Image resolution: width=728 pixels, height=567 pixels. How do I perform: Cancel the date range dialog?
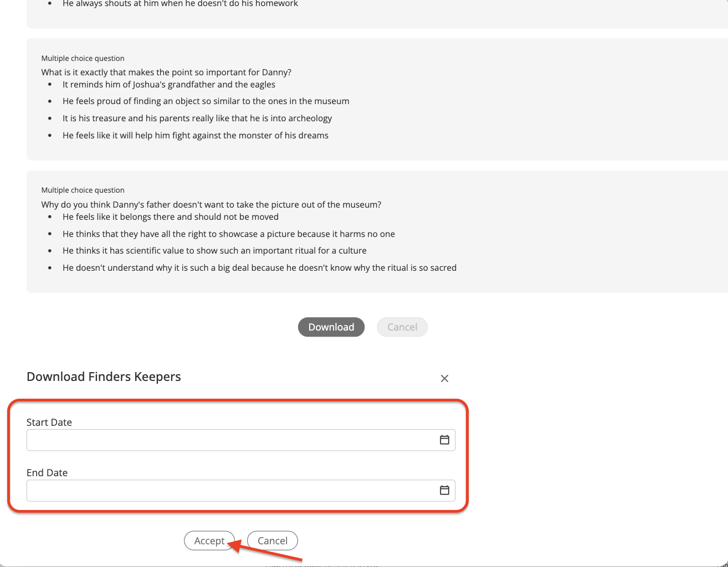coord(273,541)
